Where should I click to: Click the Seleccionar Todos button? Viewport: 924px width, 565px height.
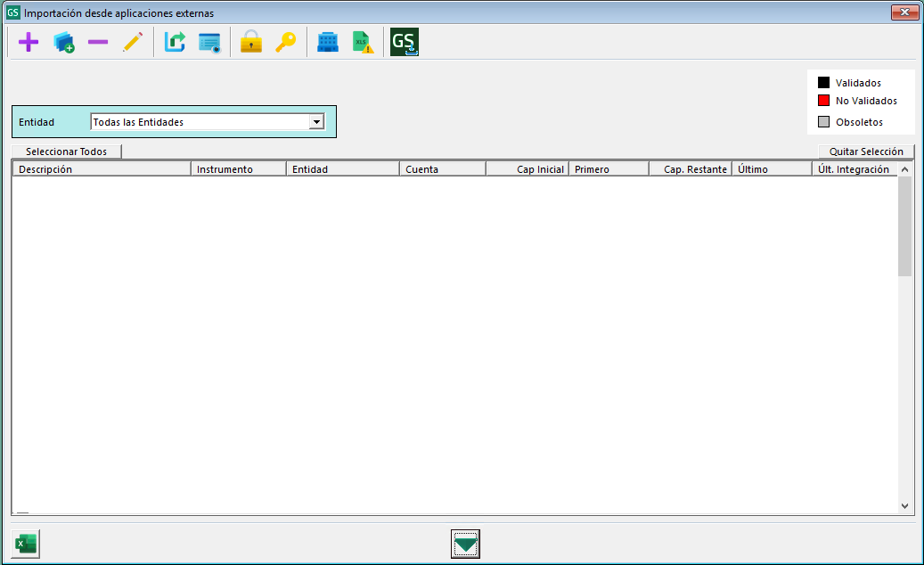[x=66, y=151]
